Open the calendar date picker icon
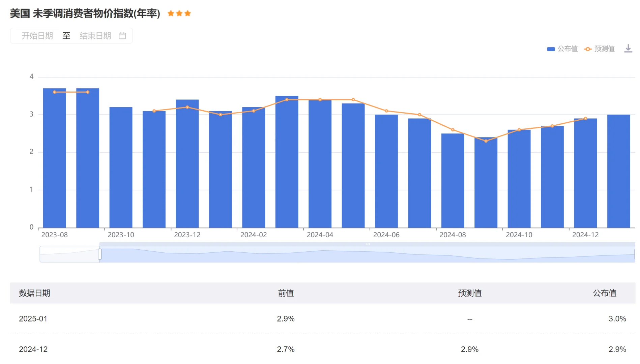 point(122,36)
